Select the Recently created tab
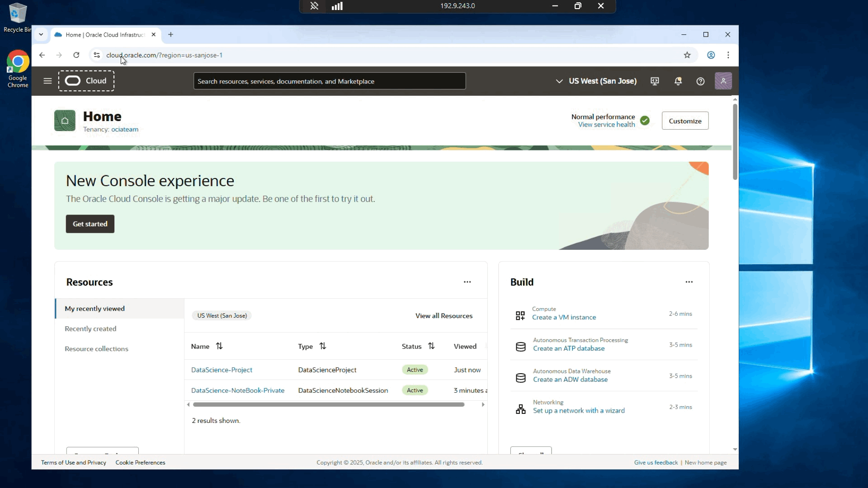 90,329
